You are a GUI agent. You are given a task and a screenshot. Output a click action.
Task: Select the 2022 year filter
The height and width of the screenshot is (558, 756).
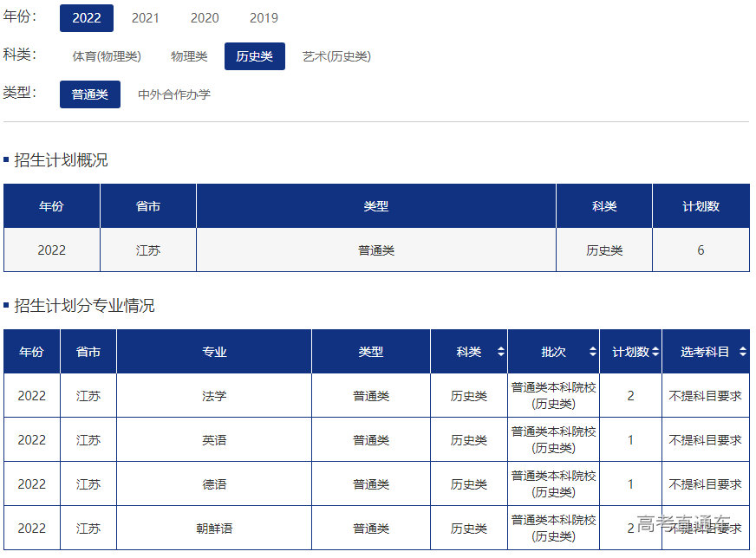pyautogui.click(x=86, y=18)
